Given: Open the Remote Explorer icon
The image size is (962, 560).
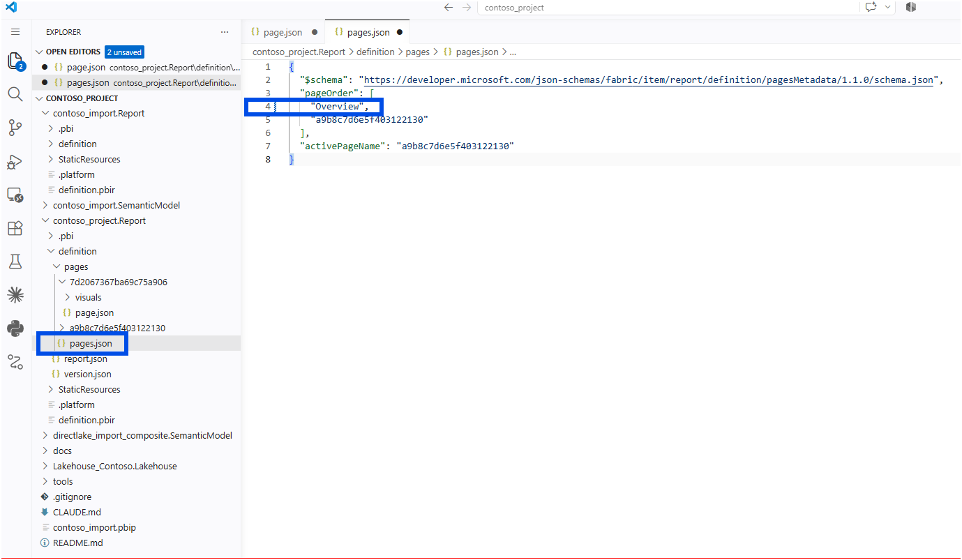Looking at the screenshot, I should (x=15, y=195).
